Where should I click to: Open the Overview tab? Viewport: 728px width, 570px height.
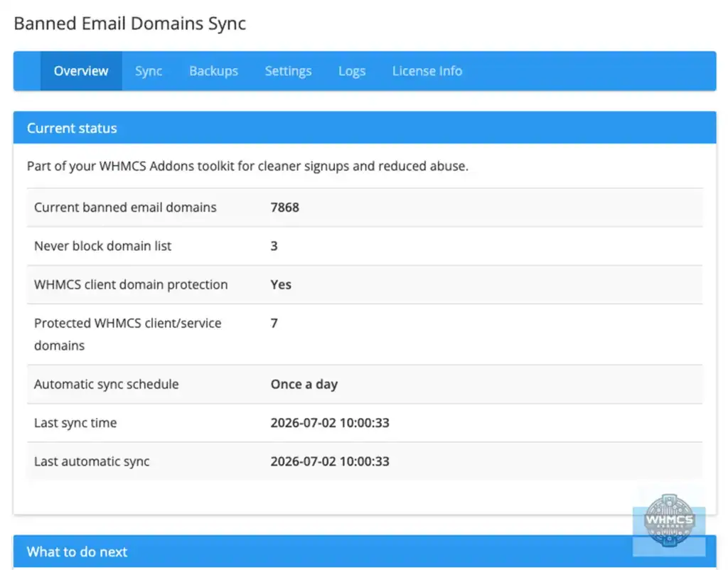click(81, 71)
